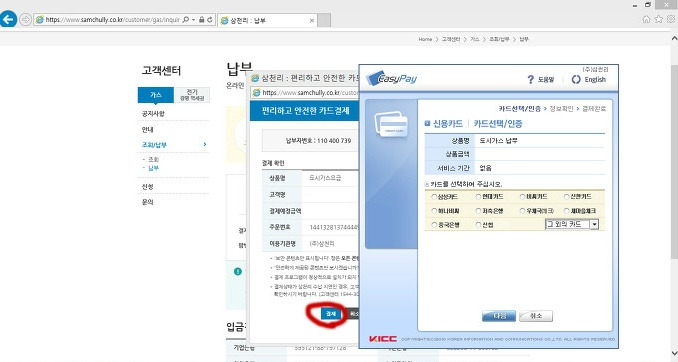Viewport: 678px width, 362px height.
Task: Open the browser Tools gear icon
Action: tap(671, 19)
